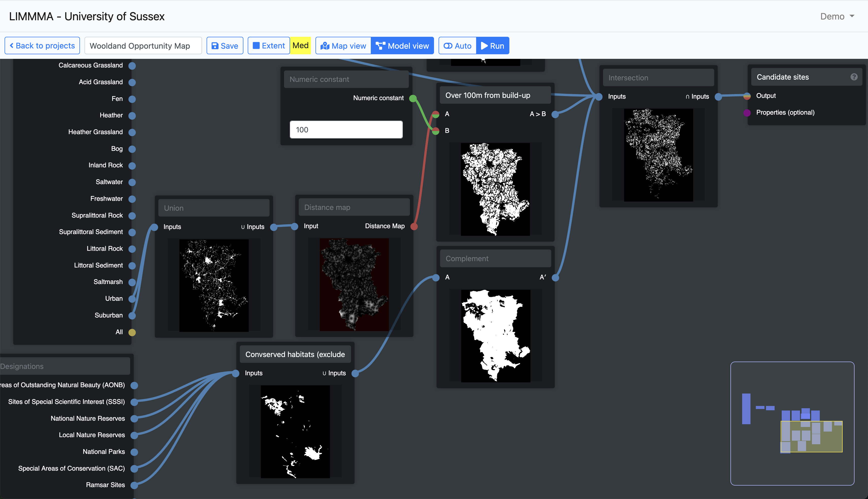The width and height of the screenshot is (868, 499).
Task: Click the green Numeric constant output port
Action: click(413, 98)
